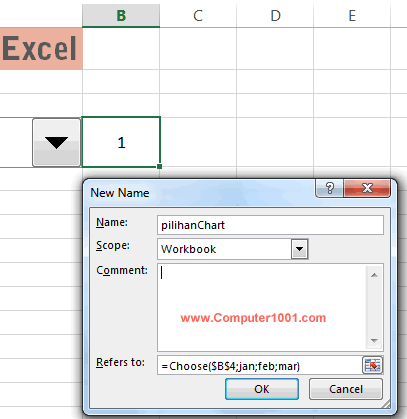Screen dimensions: 407x419
Task: Select column D header
Action: (x=275, y=16)
